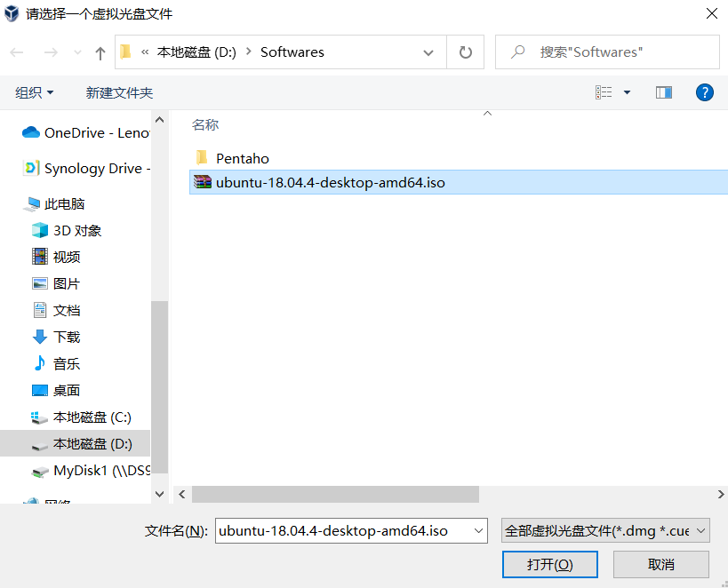Click the 下载 blue arrow icon

click(40, 337)
